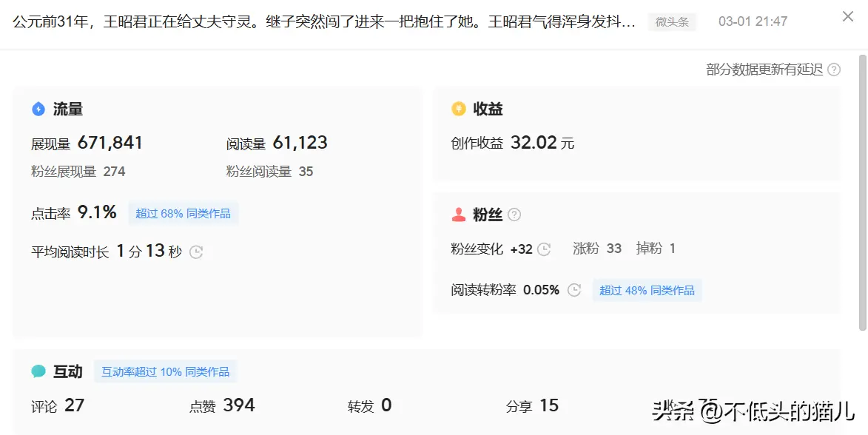This screenshot has width=868, height=435.
Task: Click the yellow 收益 earnings coin icon
Action: (459, 109)
